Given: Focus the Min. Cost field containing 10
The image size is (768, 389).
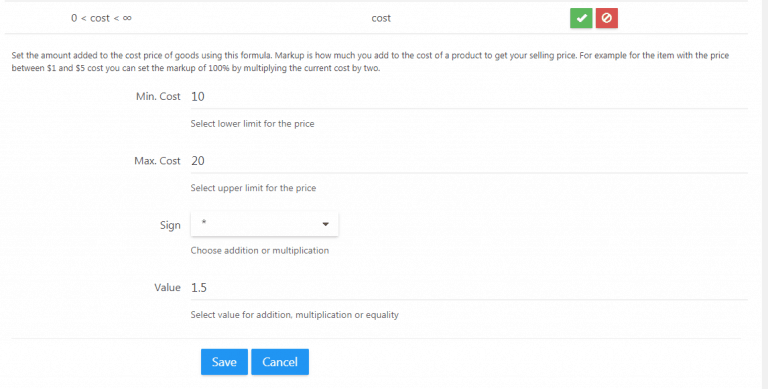Looking at the screenshot, I should [x=469, y=97].
